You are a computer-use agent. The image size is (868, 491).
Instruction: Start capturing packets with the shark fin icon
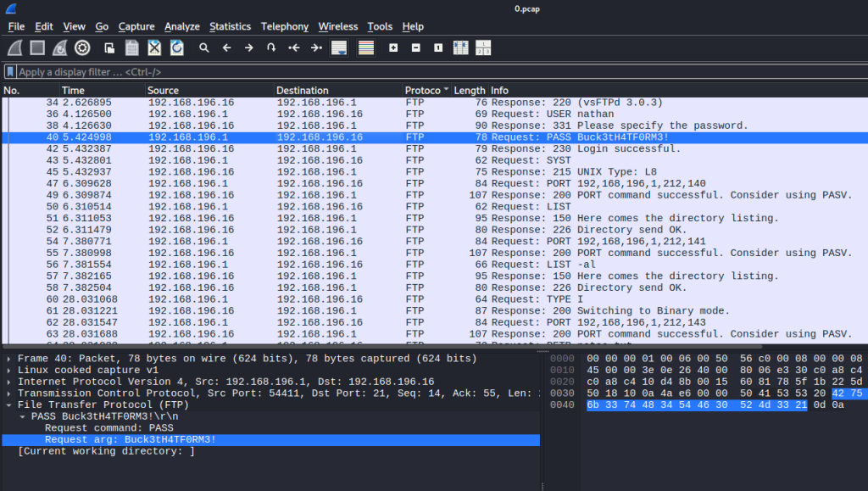pos(15,47)
